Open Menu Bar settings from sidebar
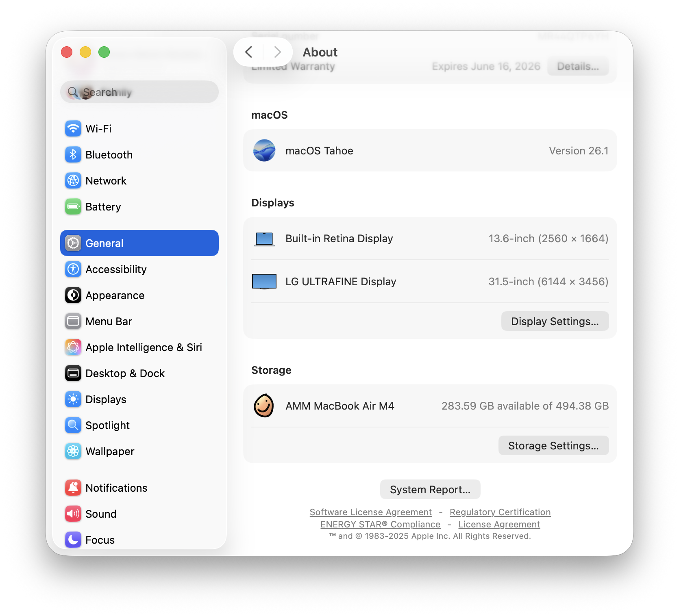 [x=139, y=321]
